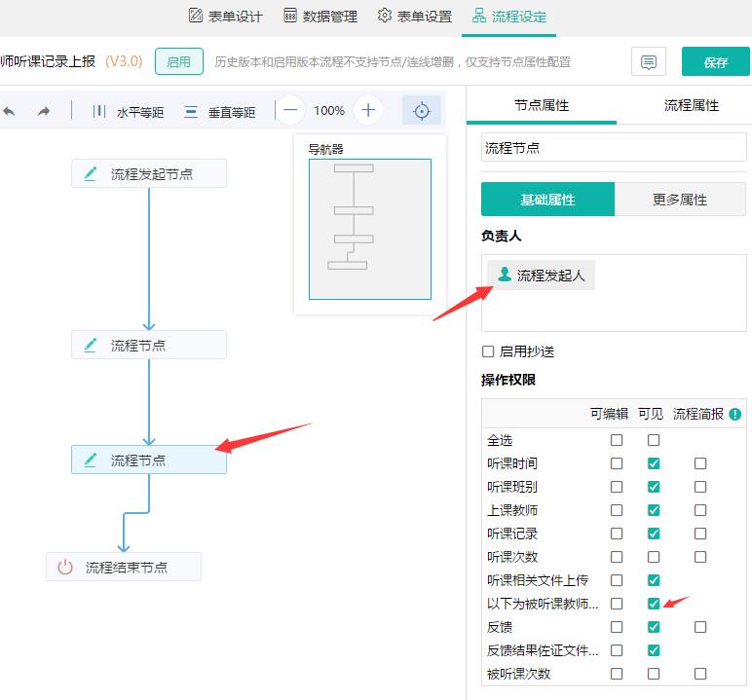Viewport: 752px width, 700px height.
Task: Switch to 表单设计 tab
Action: tap(225, 17)
